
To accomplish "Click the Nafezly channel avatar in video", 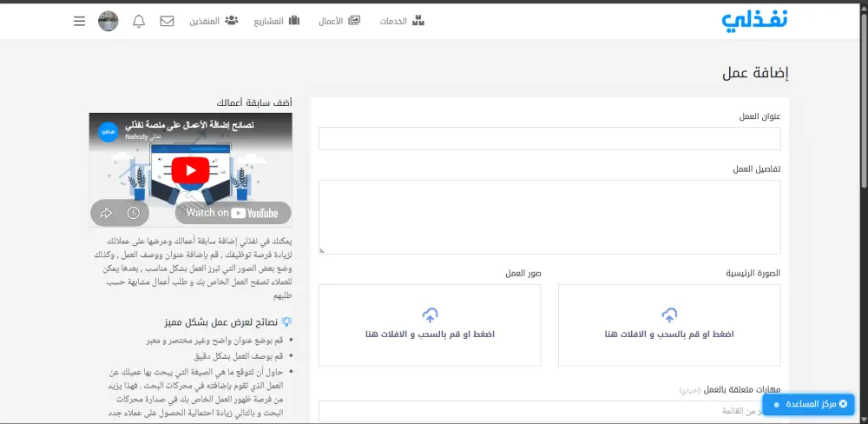I will 108,132.
